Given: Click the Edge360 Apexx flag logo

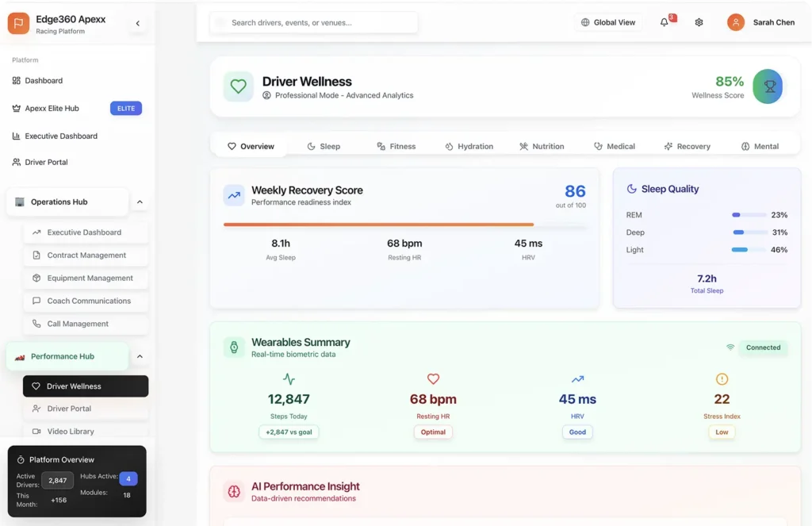Looking at the screenshot, I should 18,24.
